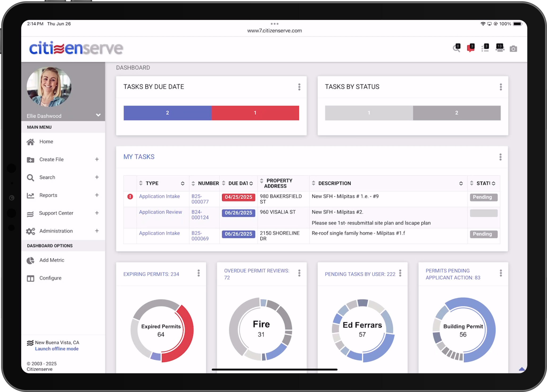
Task: Expand the Ellie Dashwood user dropdown
Action: pos(98,115)
